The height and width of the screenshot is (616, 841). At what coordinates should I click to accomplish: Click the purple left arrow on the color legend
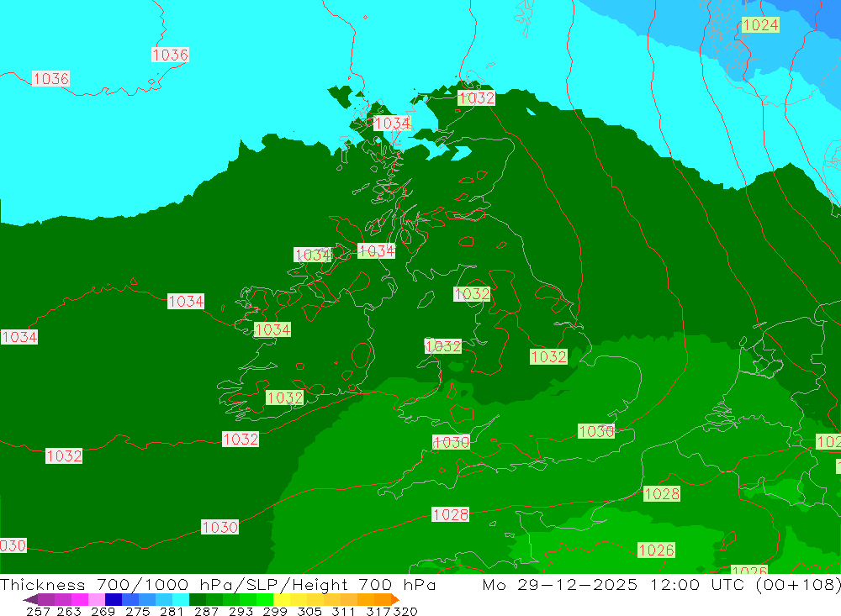pos(30,599)
